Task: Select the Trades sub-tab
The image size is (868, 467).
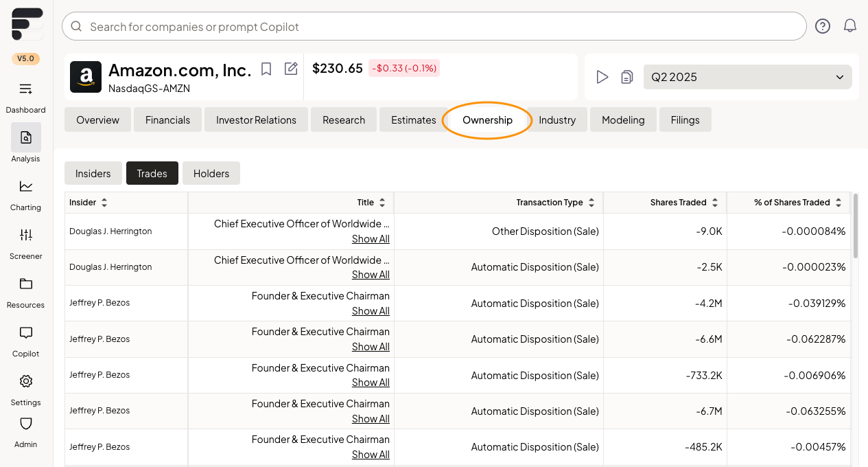Action: tap(152, 173)
